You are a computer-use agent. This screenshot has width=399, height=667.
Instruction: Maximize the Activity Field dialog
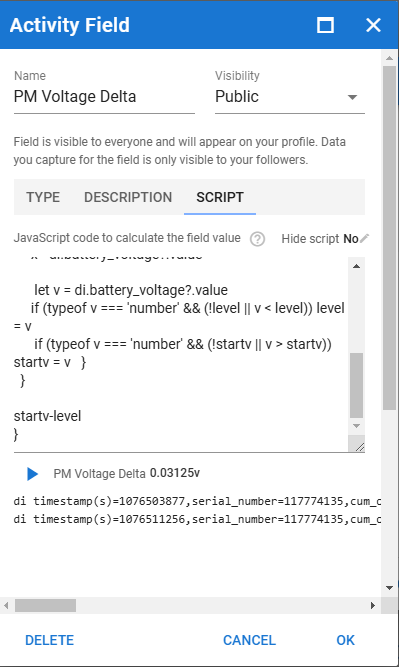pos(325,25)
